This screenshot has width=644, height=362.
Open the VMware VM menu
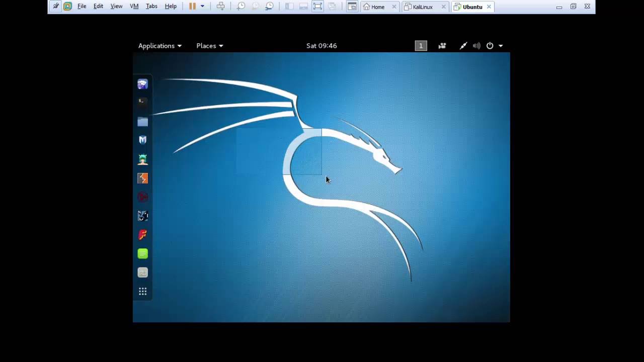point(134,7)
